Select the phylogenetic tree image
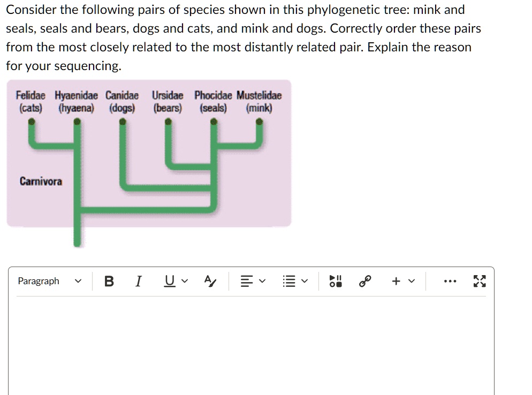The image size is (532, 395). pyautogui.click(x=148, y=153)
